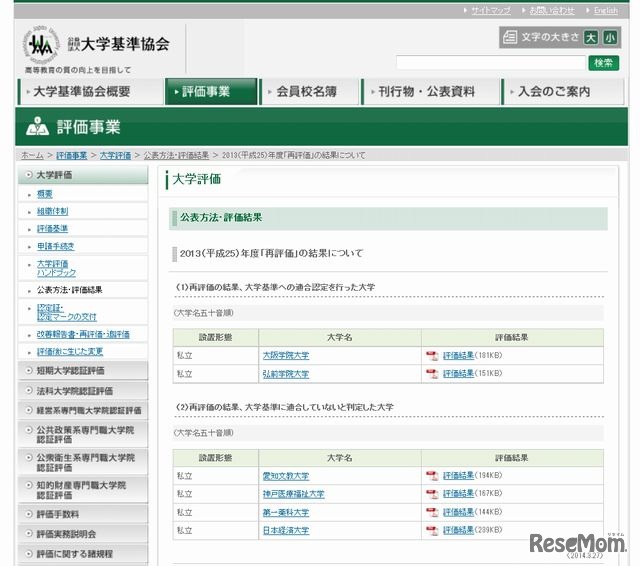The image size is (640, 566).
Task: Open the サイトマップ link
Action: 491,11
